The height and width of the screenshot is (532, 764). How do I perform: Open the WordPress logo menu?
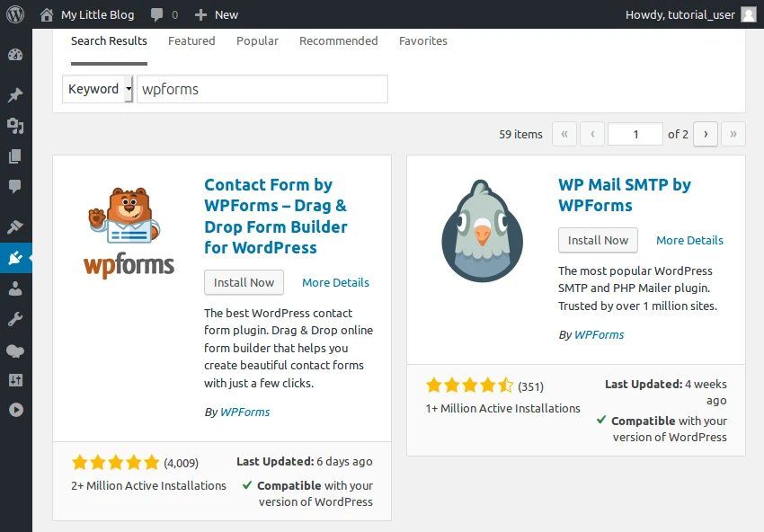(x=15, y=14)
